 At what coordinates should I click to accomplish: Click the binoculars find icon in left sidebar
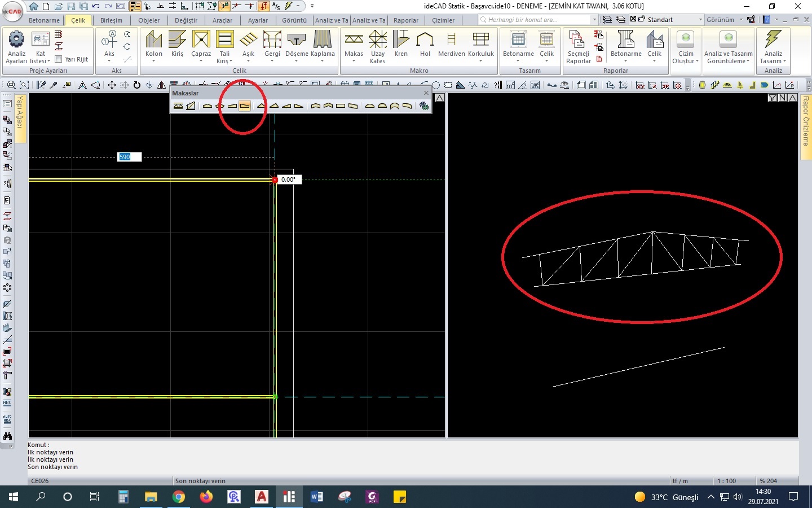point(7,436)
